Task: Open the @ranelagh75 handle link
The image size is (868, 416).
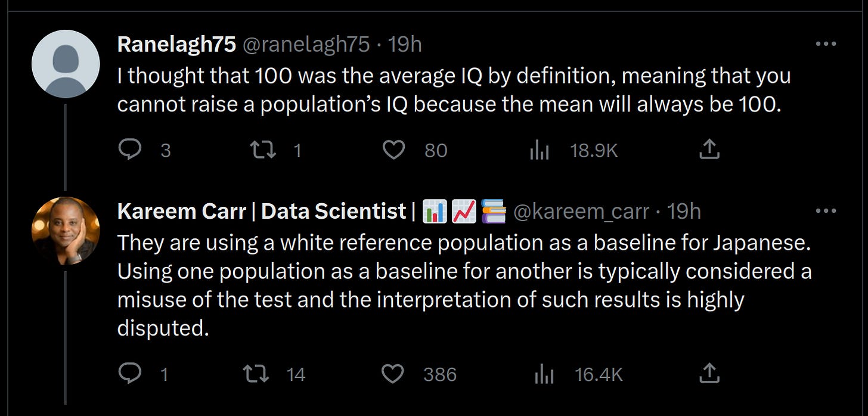Action: (x=305, y=45)
